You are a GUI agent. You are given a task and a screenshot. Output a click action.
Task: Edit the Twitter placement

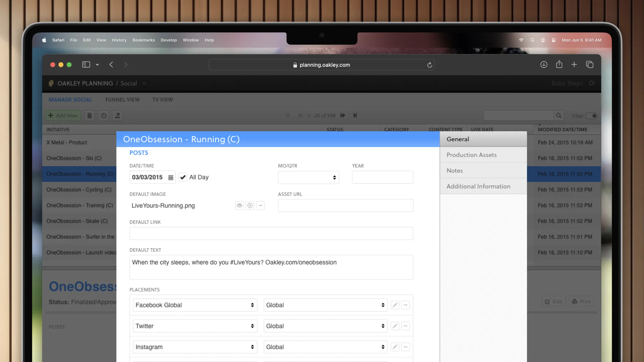pyautogui.click(x=395, y=326)
